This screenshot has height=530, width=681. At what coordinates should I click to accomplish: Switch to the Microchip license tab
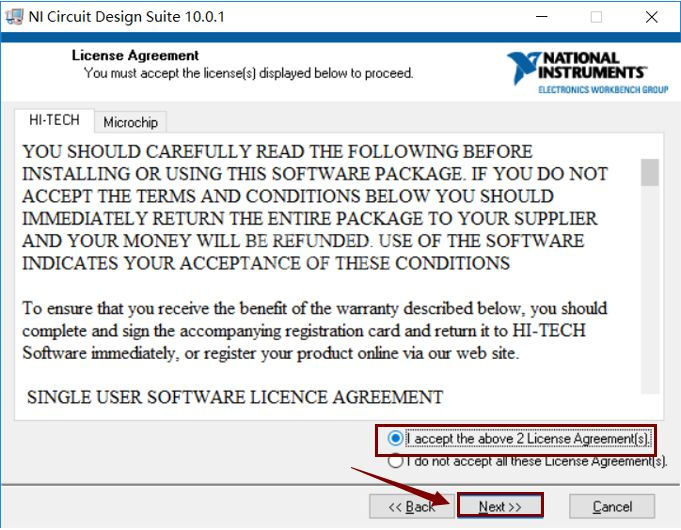(x=130, y=123)
